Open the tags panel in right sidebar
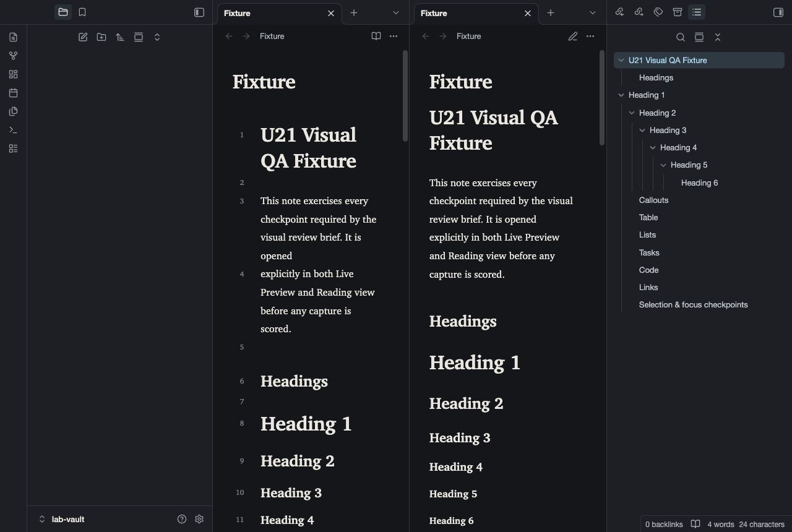Viewport: 792px width, 532px height. coord(658,12)
